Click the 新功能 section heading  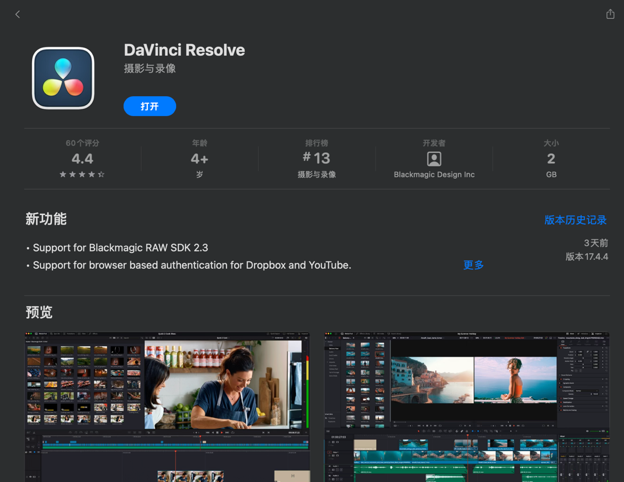coord(46,219)
